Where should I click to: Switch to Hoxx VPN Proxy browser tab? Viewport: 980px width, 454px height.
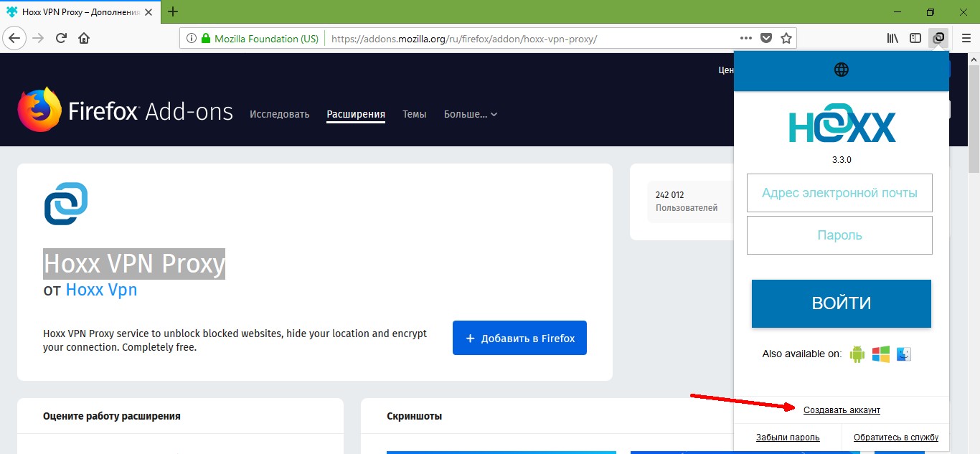(x=81, y=12)
